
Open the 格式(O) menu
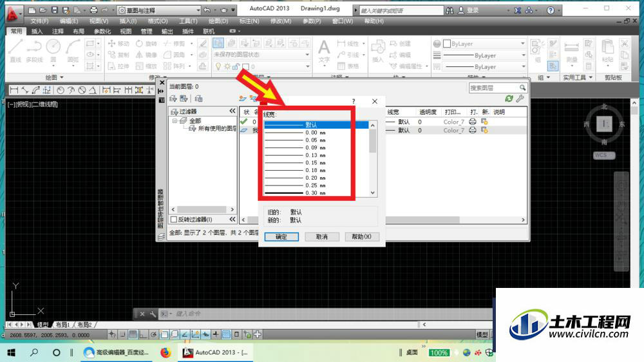(158, 21)
